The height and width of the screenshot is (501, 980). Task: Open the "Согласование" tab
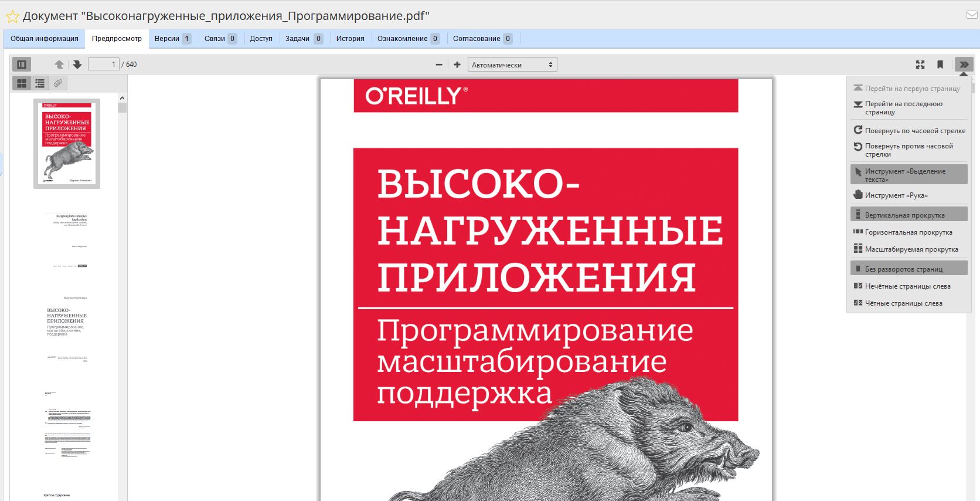(x=482, y=39)
